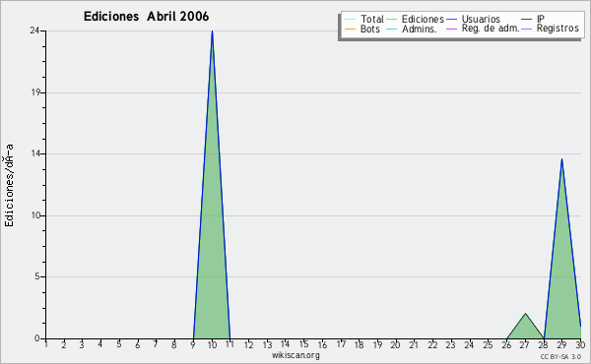Viewport: 591px width, 364px height.
Task: Click the orange Bots legend line swatch
Action: [x=350, y=29]
